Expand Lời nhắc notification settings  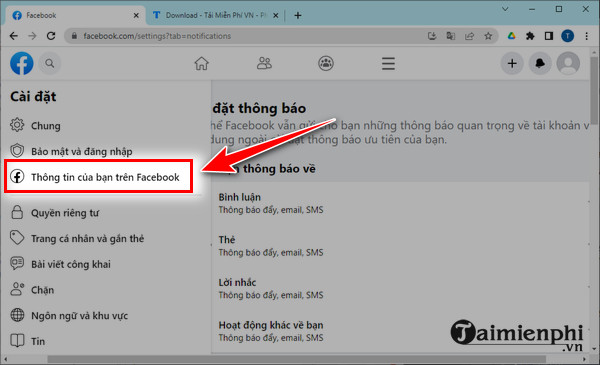400,288
